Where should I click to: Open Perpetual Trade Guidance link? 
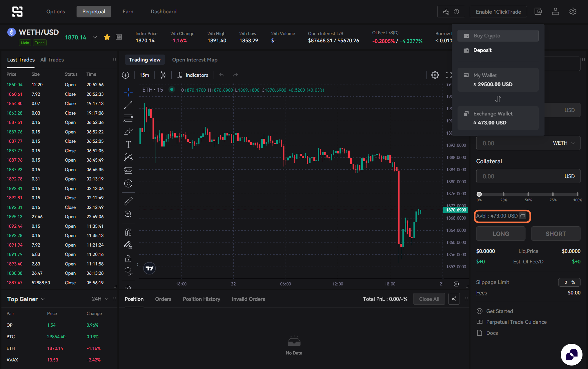(516, 322)
